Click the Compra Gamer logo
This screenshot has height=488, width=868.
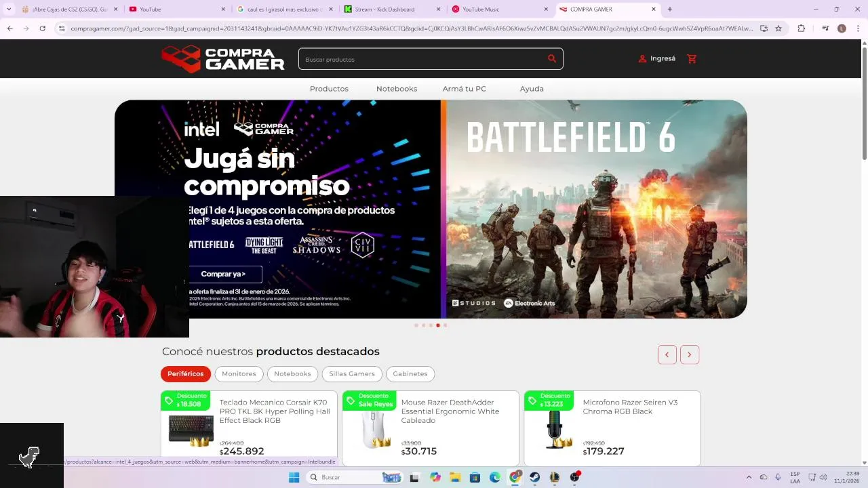[x=223, y=59]
